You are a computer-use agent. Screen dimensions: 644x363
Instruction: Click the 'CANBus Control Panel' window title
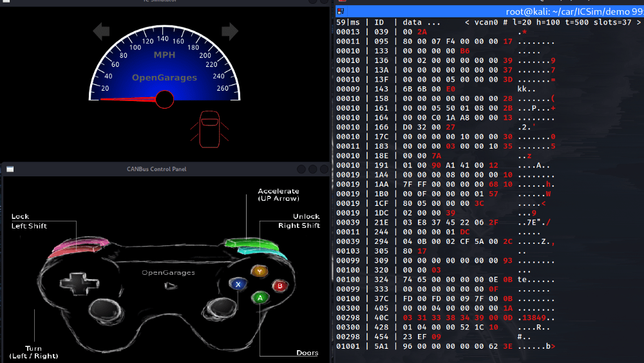[156, 169]
